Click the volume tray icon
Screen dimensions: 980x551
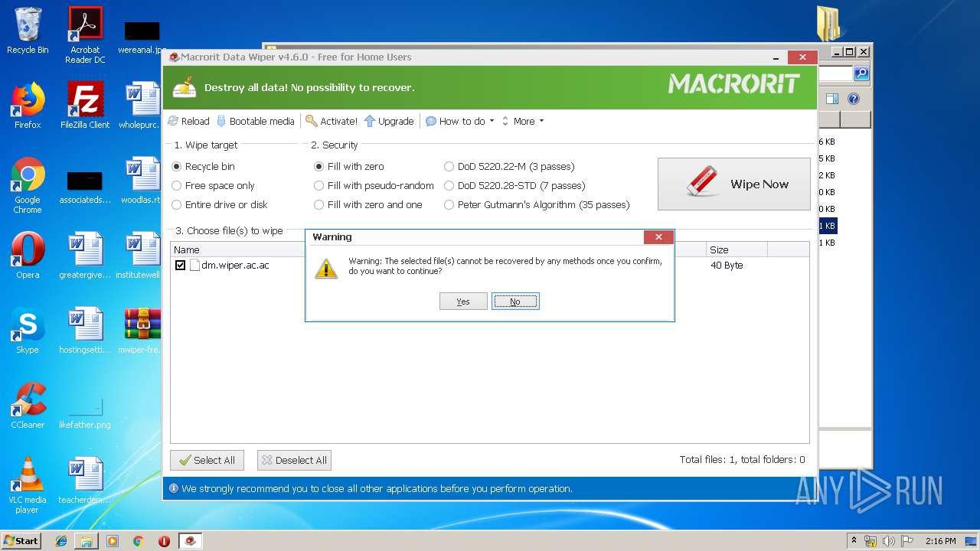[888, 541]
